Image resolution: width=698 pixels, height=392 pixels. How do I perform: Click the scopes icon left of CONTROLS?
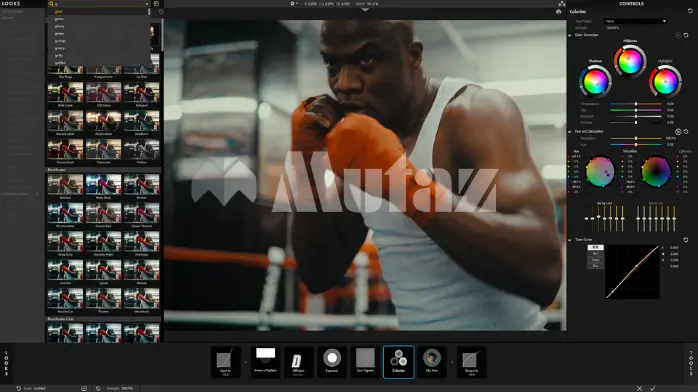(562, 4)
